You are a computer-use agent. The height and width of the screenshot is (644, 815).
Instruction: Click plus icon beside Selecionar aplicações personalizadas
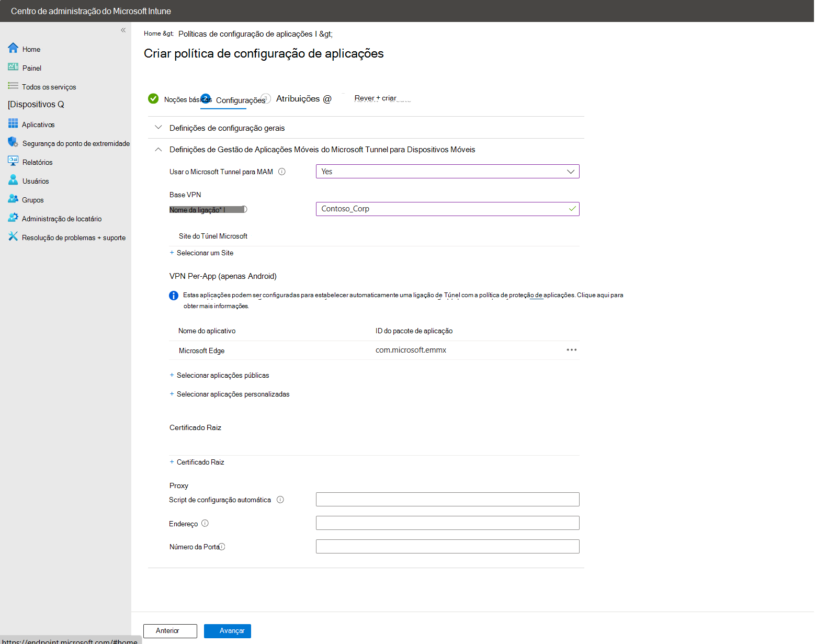[x=172, y=394]
